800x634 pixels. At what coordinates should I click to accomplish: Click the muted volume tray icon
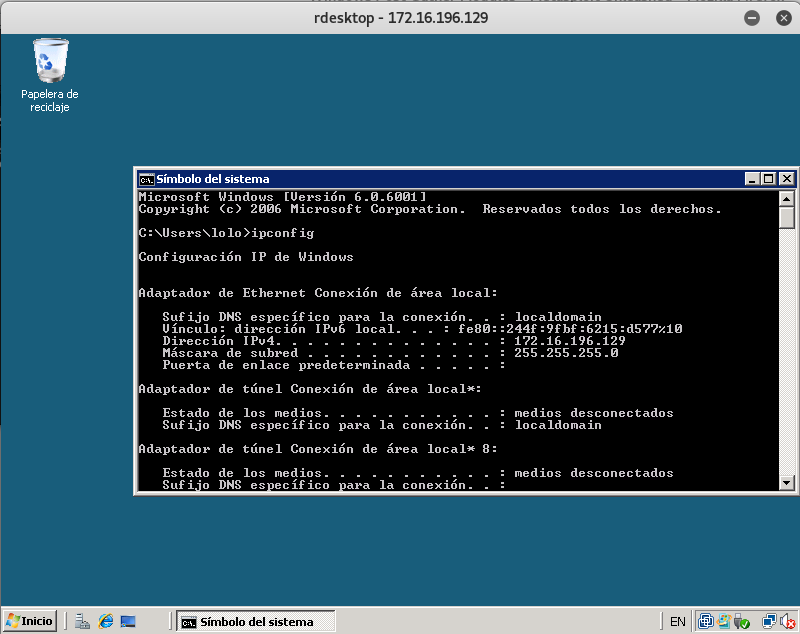[788, 621]
